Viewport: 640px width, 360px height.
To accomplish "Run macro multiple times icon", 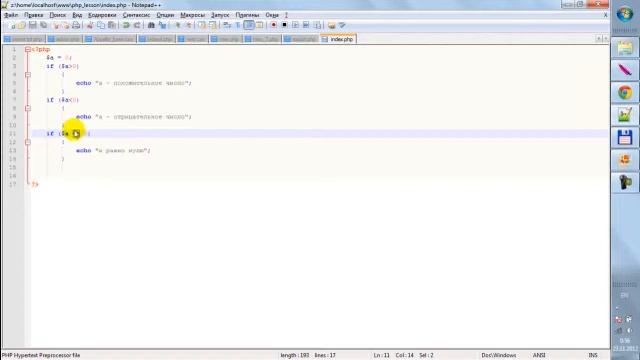I will pos(306,25).
